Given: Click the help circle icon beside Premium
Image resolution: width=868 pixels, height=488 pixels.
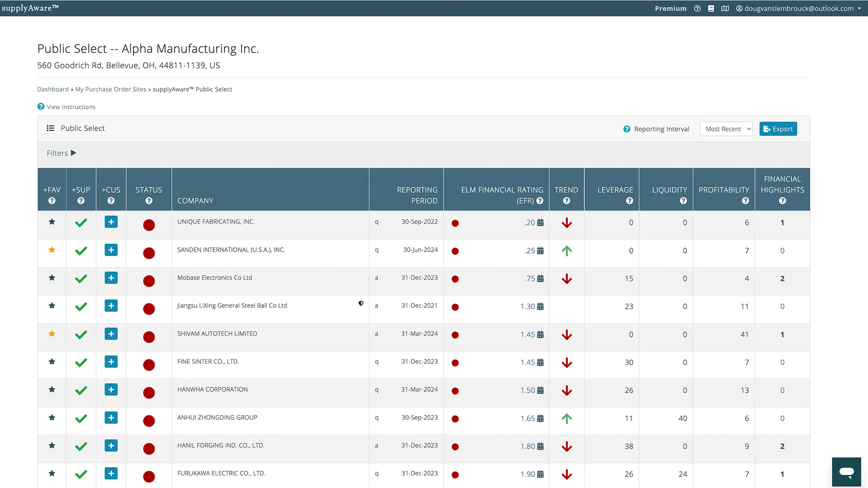Looking at the screenshot, I should (x=697, y=9).
